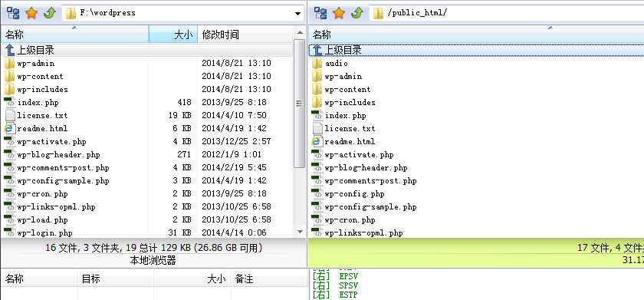
Task: Select local wp-cron.php file
Action: coord(42,194)
